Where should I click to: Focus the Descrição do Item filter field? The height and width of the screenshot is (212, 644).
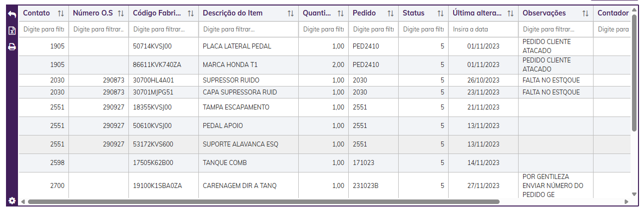[248, 29]
